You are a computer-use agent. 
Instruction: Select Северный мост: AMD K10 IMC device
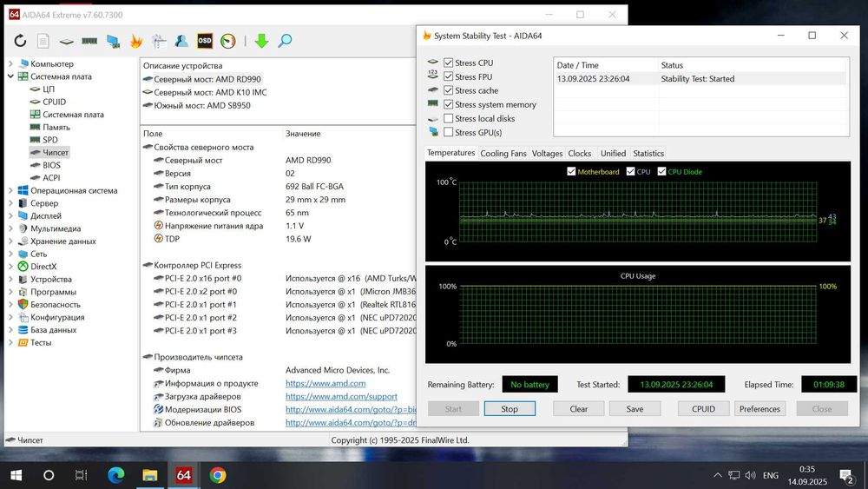point(210,92)
